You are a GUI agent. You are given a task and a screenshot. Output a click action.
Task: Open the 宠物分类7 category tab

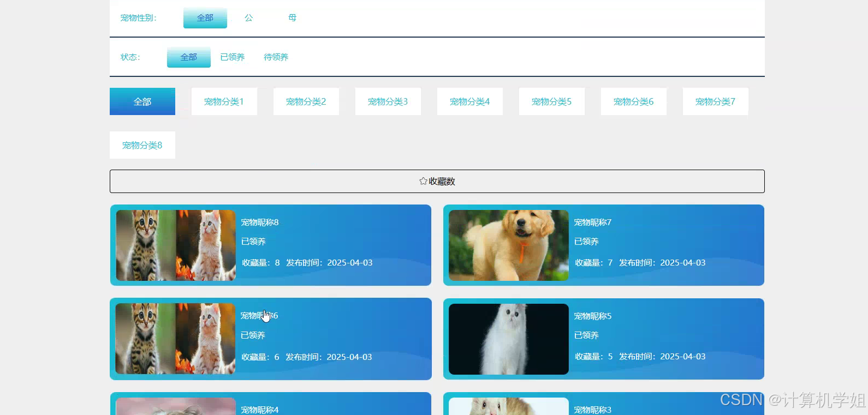[716, 101]
